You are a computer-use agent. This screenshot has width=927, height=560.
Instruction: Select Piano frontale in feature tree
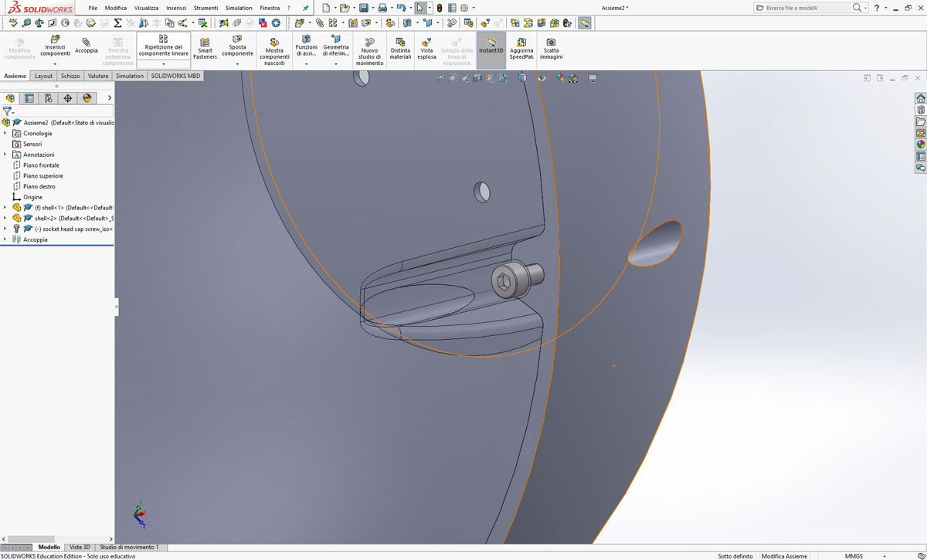(41, 165)
